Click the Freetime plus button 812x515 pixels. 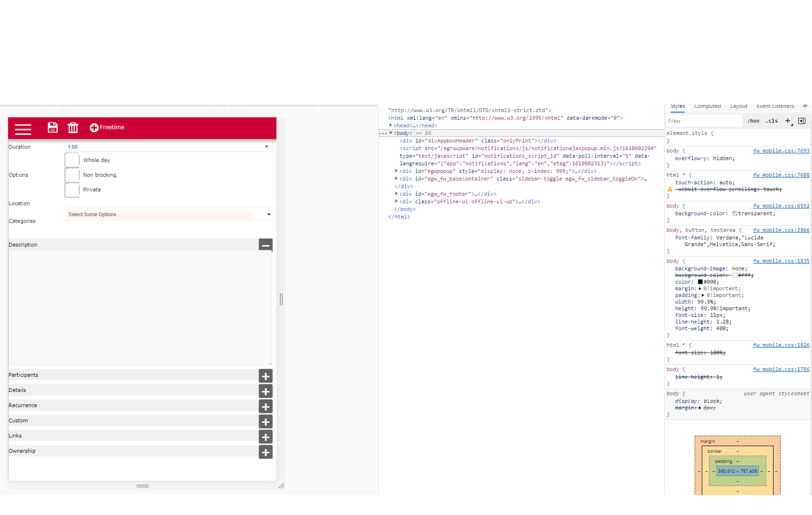coord(107,127)
